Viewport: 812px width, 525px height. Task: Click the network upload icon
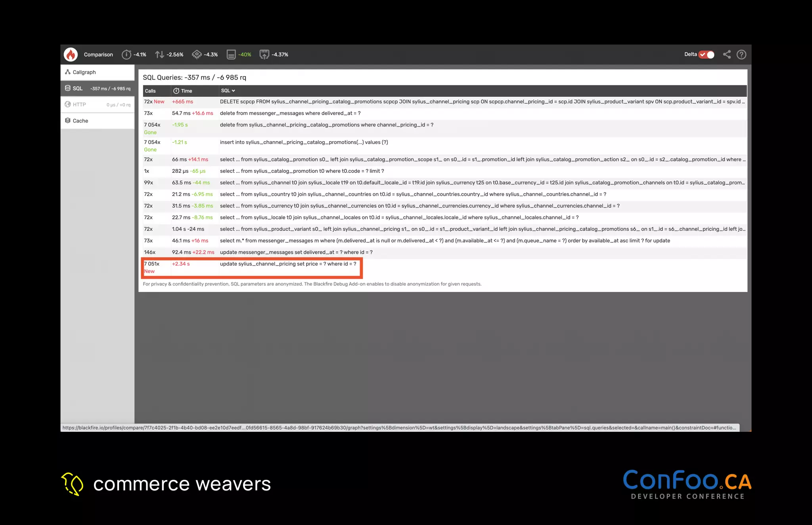point(264,55)
